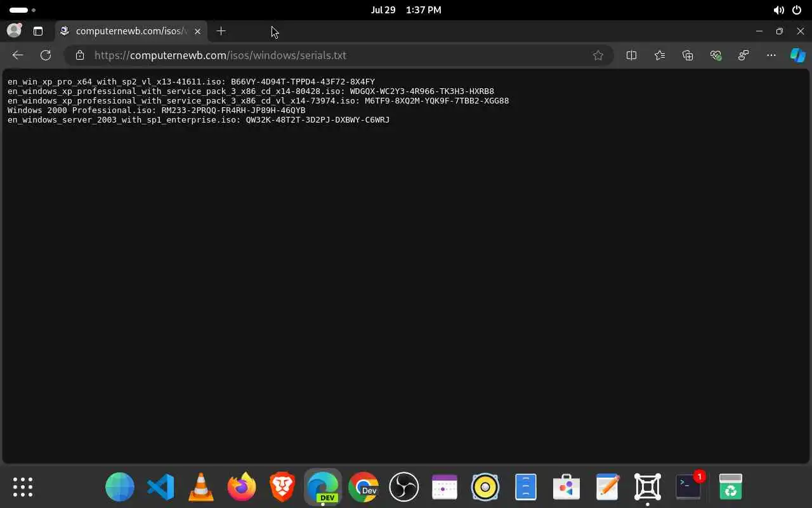Open the Software store in dock
The height and width of the screenshot is (508, 812).
566,487
